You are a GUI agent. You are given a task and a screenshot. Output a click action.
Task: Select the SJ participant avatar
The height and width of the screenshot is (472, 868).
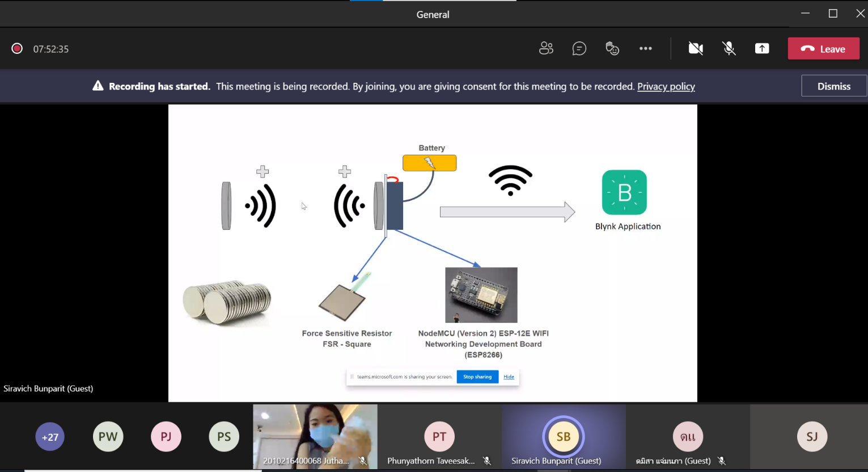pos(812,436)
